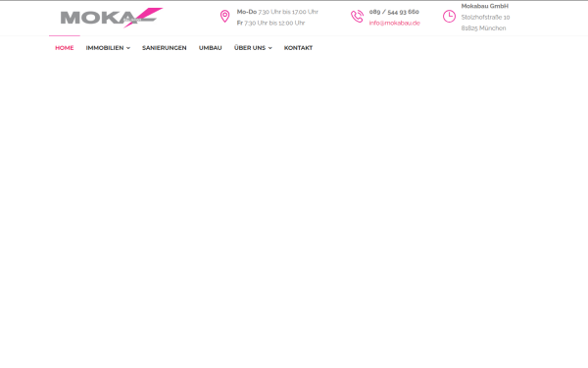Open the KONTAKT page
588x368 pixels.
click(x=298, y=48)
